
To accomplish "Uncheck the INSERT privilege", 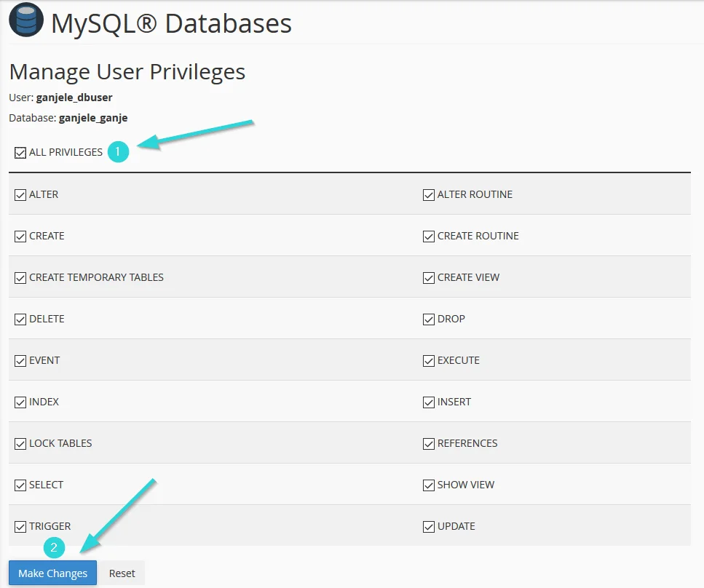I will (429, 402).
